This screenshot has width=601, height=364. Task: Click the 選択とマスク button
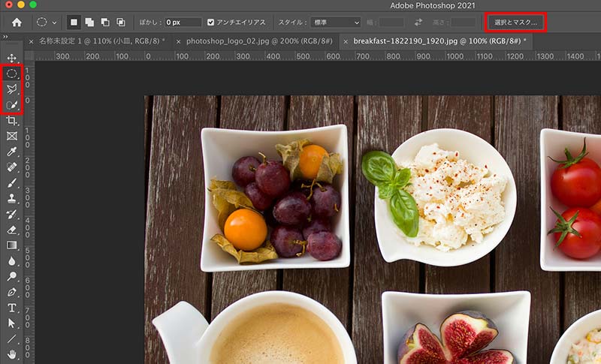(x=515, y=23)
